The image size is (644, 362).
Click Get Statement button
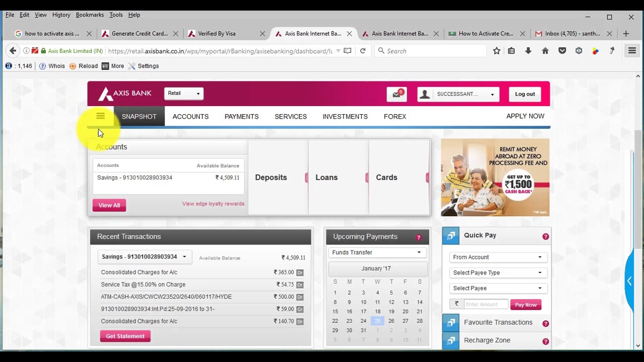(x=125, y=336)
